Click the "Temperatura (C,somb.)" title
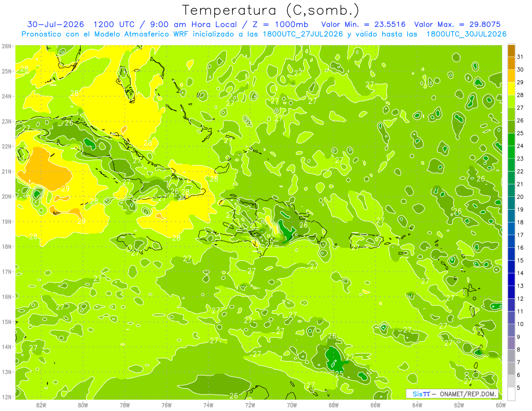Viewport: 532px width, 411px height. (271, 10)
